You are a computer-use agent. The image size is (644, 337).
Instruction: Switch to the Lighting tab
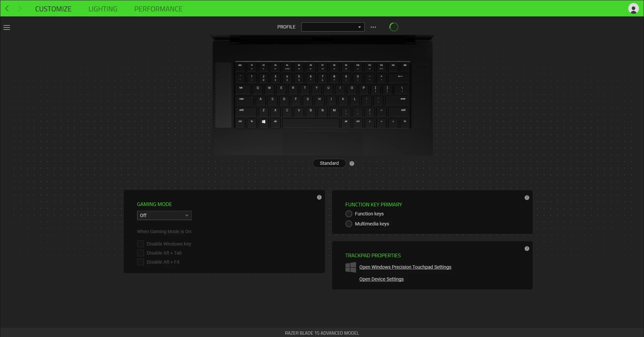103,9
